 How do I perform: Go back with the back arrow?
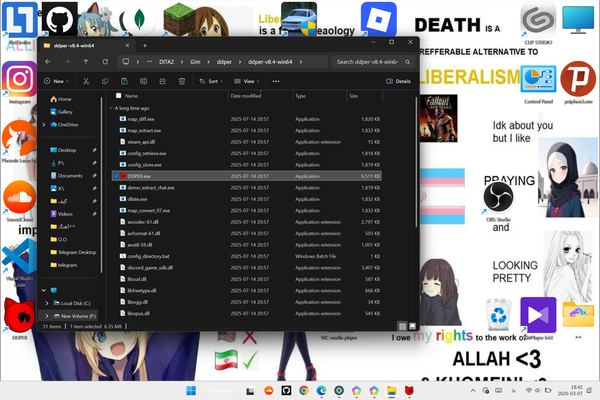[x=48, y=62]
